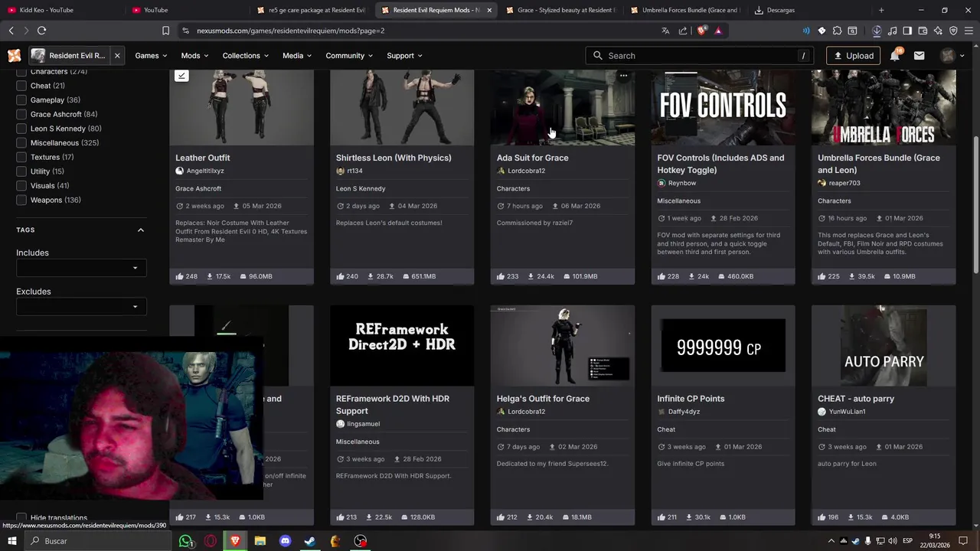The height and width of the screenshot is (551, 980).
Task: Switch to the Kidd Keo YouTube tab
Action: coord(61,10)
